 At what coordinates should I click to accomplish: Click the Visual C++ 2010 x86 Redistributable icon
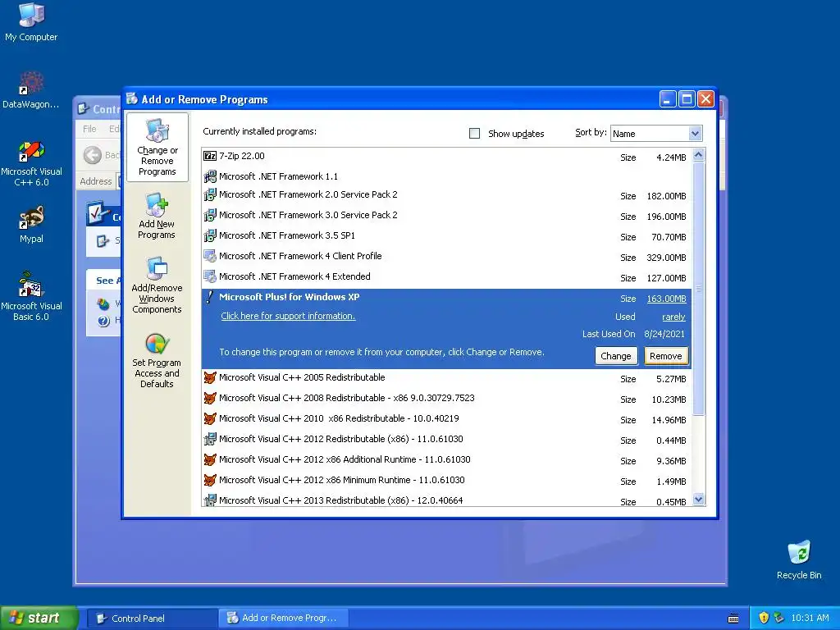click(x=210, y=418)
